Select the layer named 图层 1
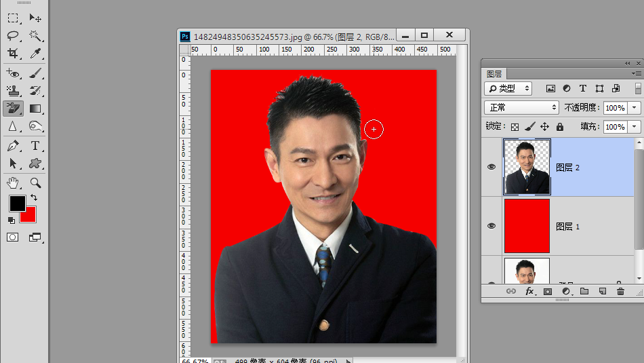Screen dimensions: 644x363 pos(567,227)
